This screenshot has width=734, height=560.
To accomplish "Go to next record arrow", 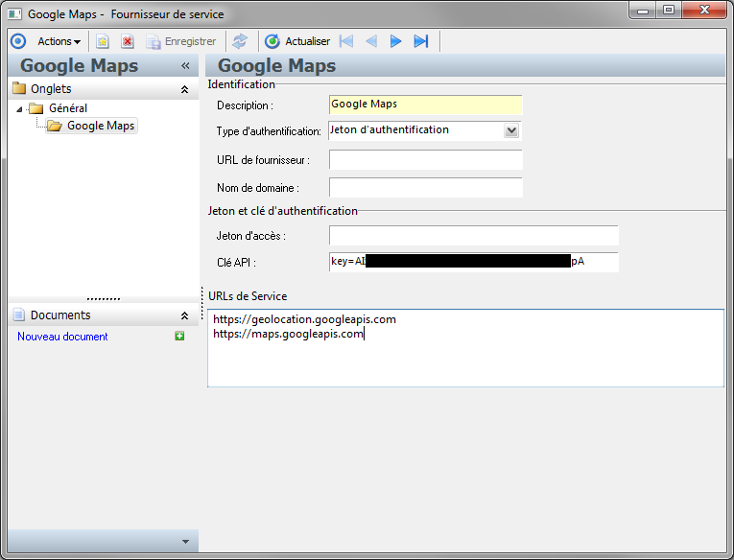I will click(395, 41).
